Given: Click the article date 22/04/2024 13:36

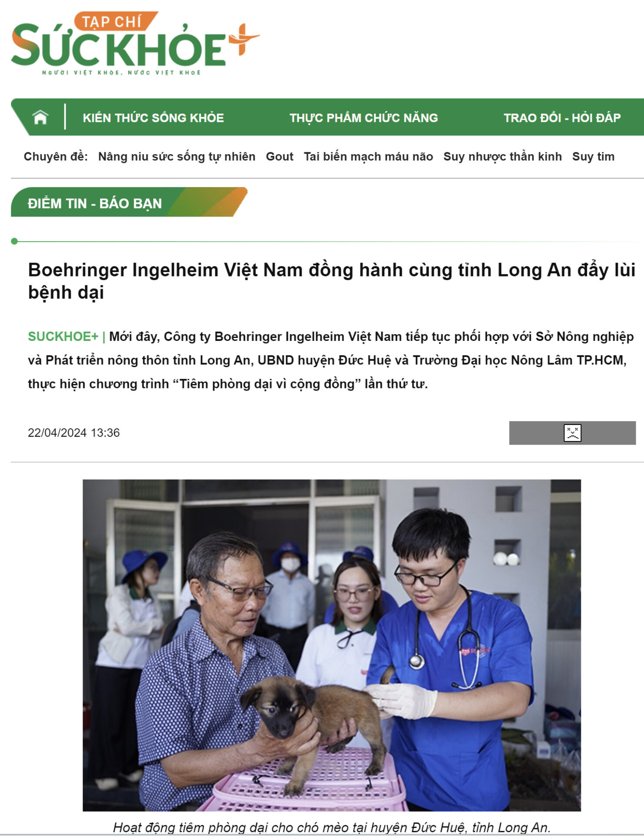Looking at the screenshot, I should [x=74, y=433].
